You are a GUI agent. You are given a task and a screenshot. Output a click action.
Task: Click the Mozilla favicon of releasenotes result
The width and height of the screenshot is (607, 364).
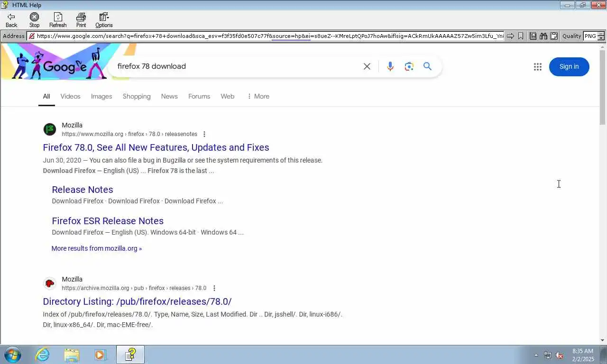coord(50,129)
